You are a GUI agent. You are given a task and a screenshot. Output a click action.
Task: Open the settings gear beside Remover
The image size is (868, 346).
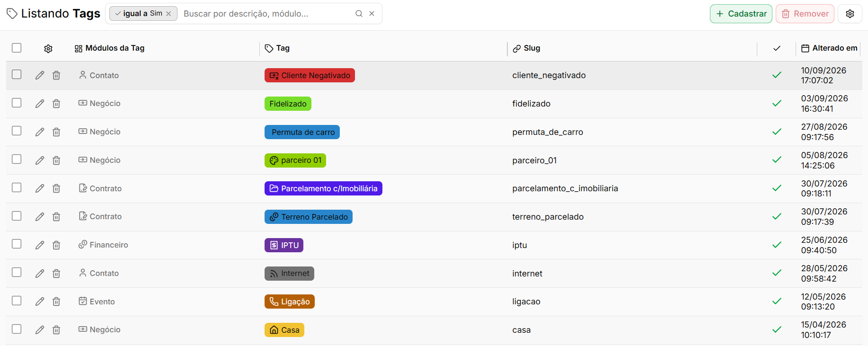click(x=850, y=14)
